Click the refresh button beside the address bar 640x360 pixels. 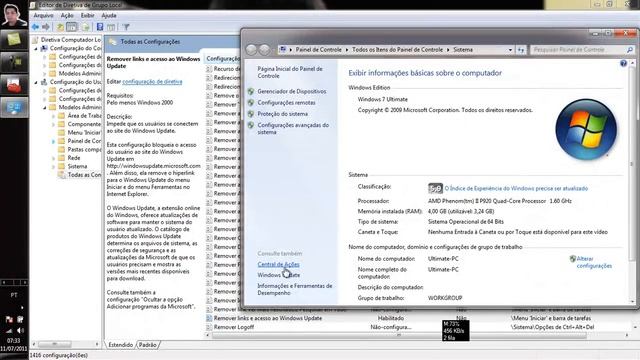coord(521,50)
